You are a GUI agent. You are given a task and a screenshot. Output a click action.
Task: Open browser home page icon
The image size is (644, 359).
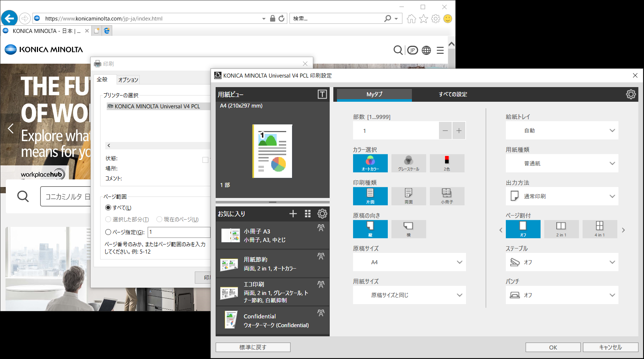click(412, 19)
